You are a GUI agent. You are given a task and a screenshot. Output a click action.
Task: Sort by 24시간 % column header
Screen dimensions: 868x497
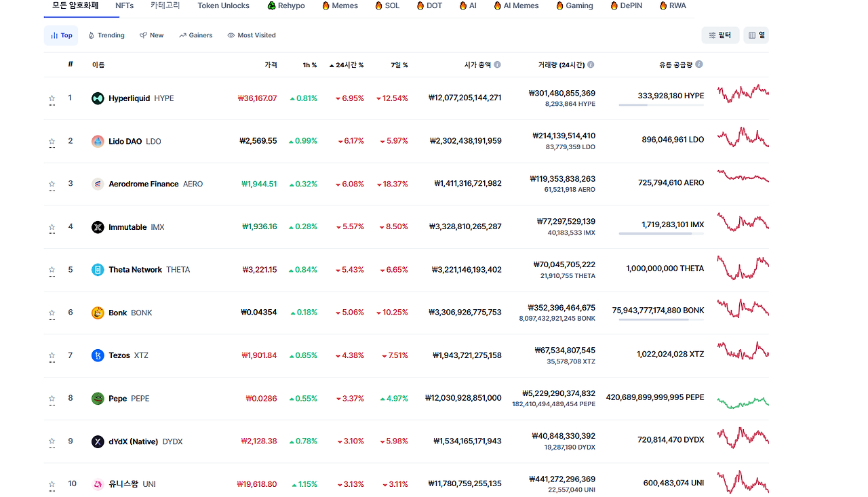click(x=347, y=65)
